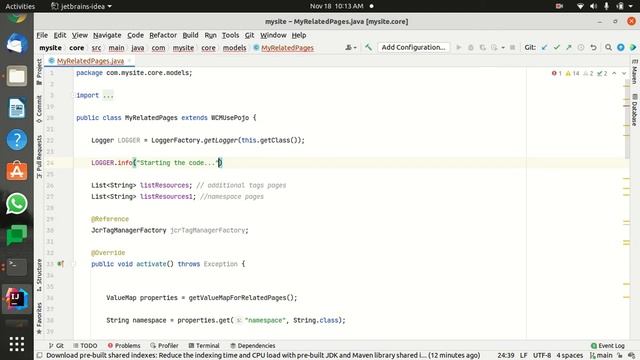Open the jetbrains-idea app menu in top bar

[82, 6]
